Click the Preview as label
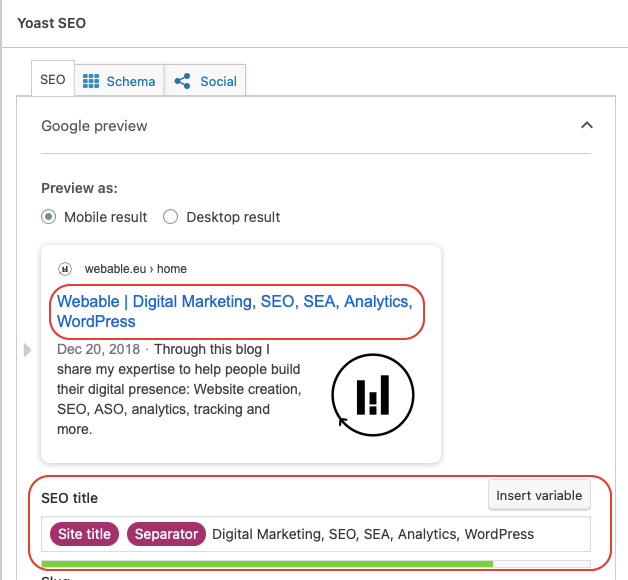628x580 pixels. tap(79, 188)
